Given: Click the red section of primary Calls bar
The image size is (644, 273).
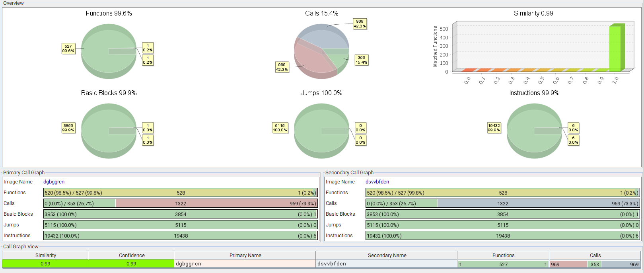Looking at the screenshot, I should pos(216,203).
